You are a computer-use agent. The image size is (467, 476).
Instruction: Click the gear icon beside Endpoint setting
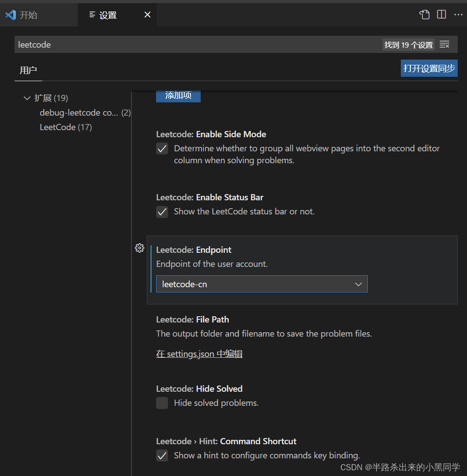139,248
